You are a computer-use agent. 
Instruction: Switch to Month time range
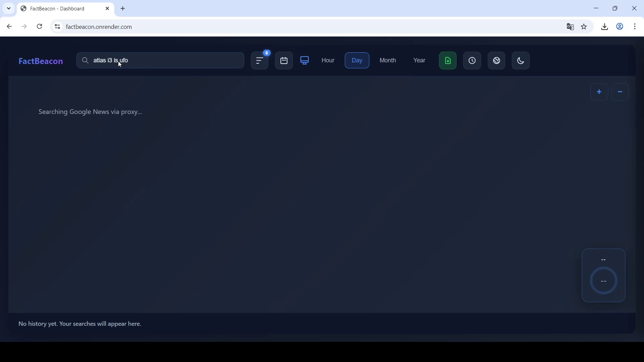click(x=388, y=61)
